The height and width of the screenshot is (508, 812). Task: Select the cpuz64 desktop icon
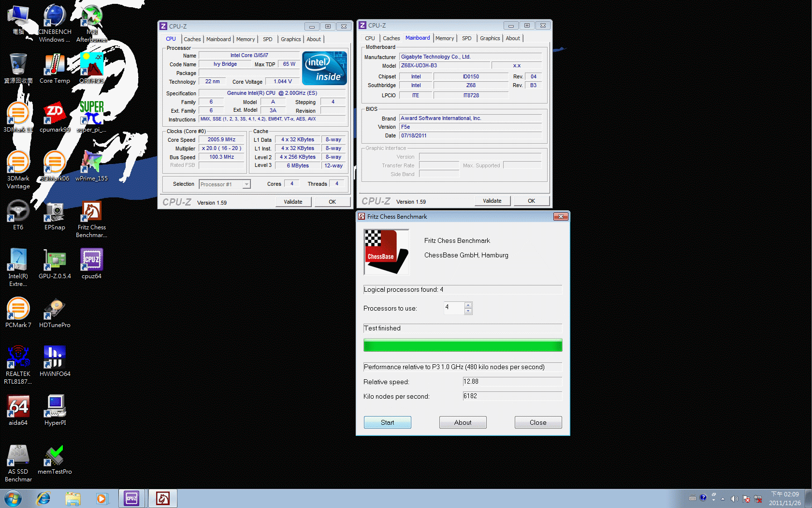click(91, 264)
